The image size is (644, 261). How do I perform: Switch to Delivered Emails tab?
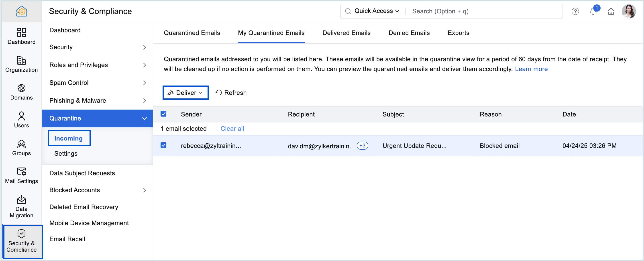(346, 33)
